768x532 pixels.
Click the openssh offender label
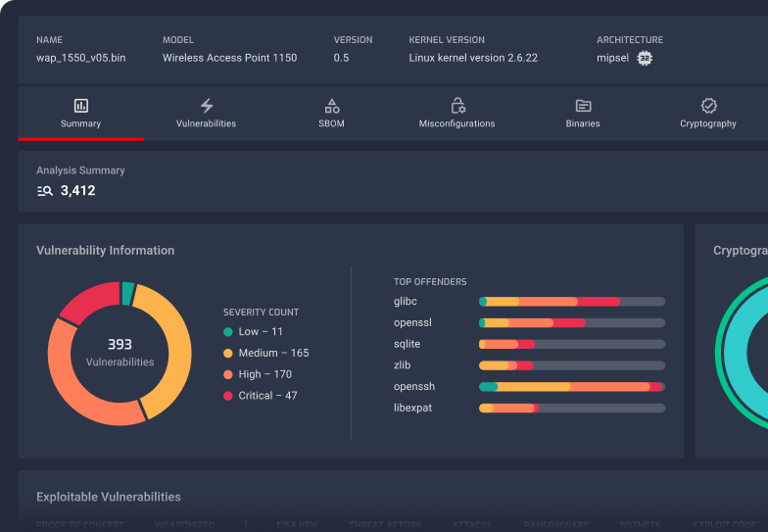413,387
